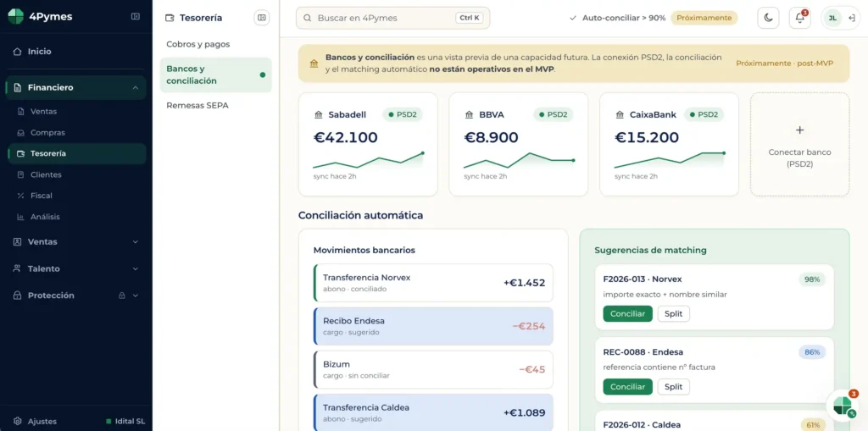Click the CaixaBank PSD2 badge

pyautogui.click(x=704, y=115)
